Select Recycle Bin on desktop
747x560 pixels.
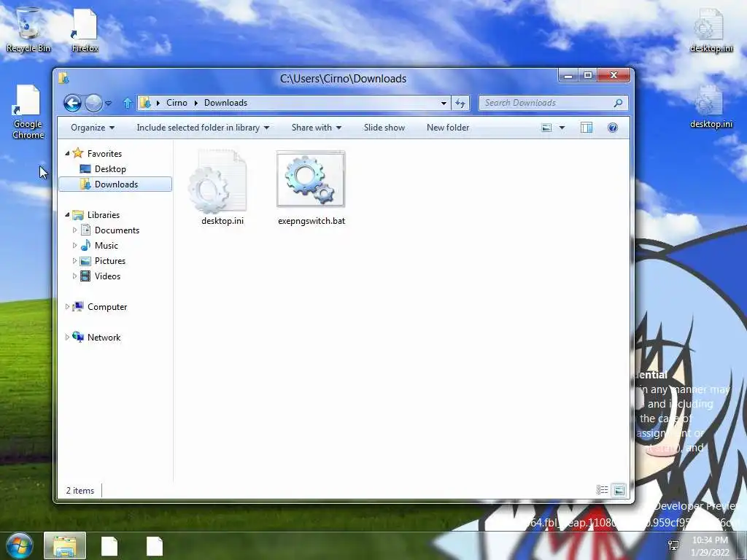click(x=28, y=29)
